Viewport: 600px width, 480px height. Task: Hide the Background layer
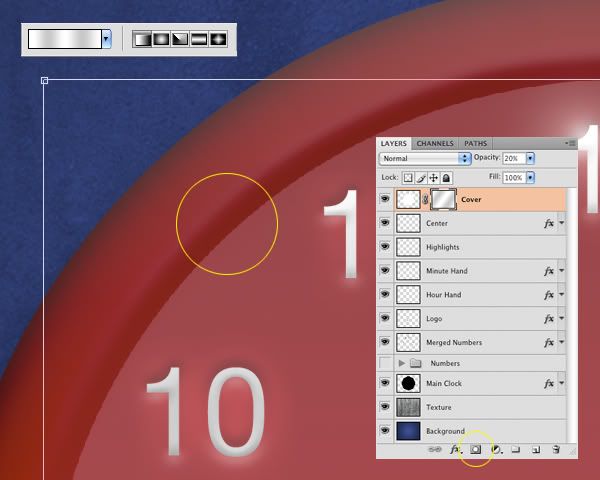pos(385,431)
